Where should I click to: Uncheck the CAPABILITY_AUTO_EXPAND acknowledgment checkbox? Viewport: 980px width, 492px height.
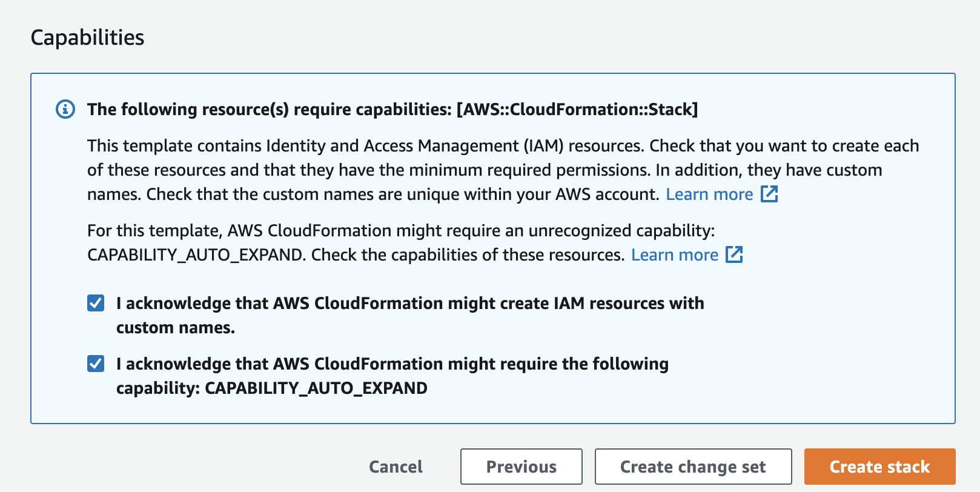pos(96,364)
